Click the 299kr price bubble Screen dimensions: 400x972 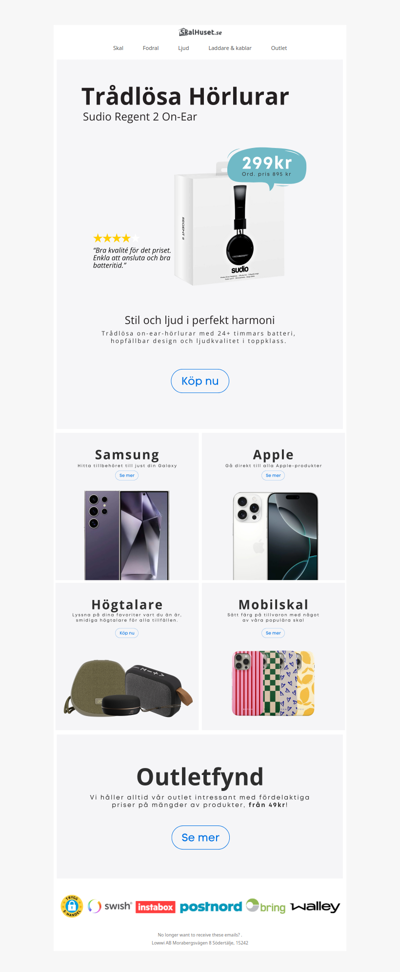[x=267, y=167]
